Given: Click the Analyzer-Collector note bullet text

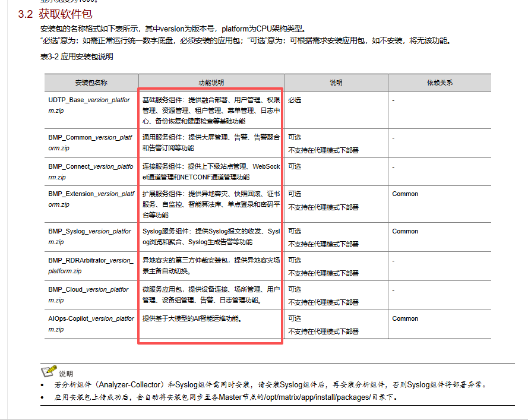Looking at the screenshot, I should 270,385.
